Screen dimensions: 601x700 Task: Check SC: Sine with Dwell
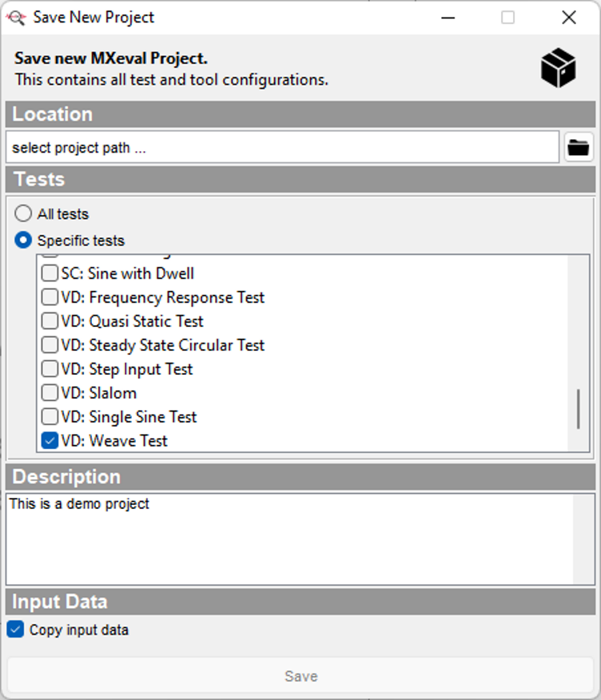[50, 273]
